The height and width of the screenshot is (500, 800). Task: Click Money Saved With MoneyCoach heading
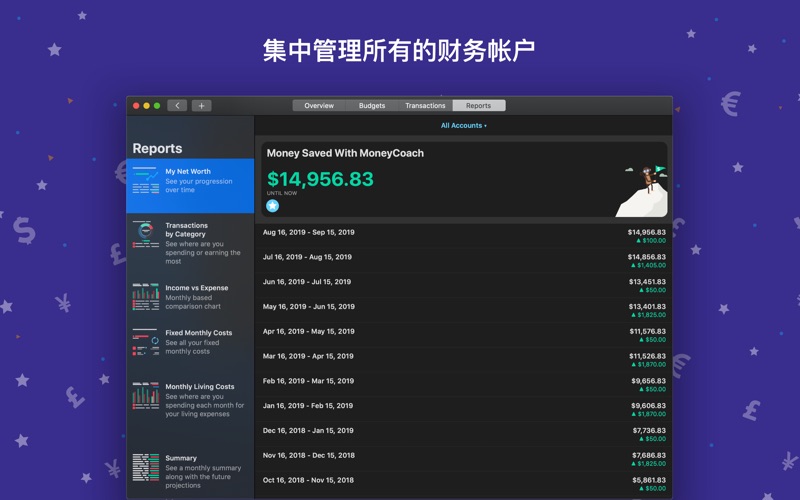tap(345, 153)
